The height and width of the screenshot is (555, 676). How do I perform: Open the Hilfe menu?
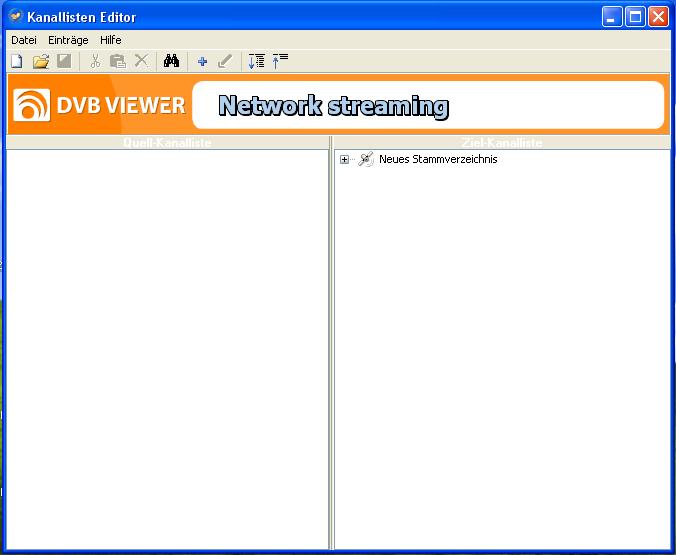pyautogui.click(x=110, y=40)
